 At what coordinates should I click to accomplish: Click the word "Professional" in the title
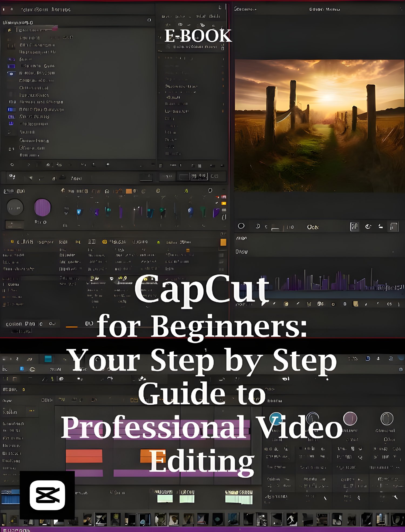click(x=154, y=427)
